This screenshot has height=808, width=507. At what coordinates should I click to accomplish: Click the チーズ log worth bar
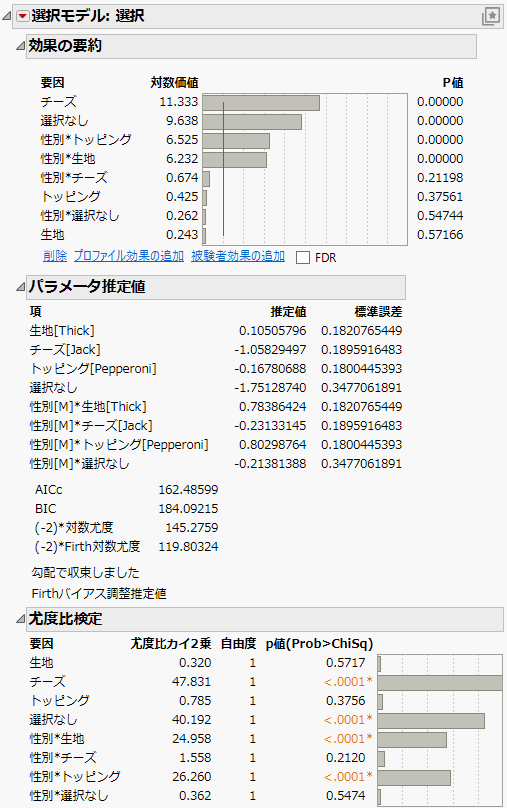pos(261,103)
